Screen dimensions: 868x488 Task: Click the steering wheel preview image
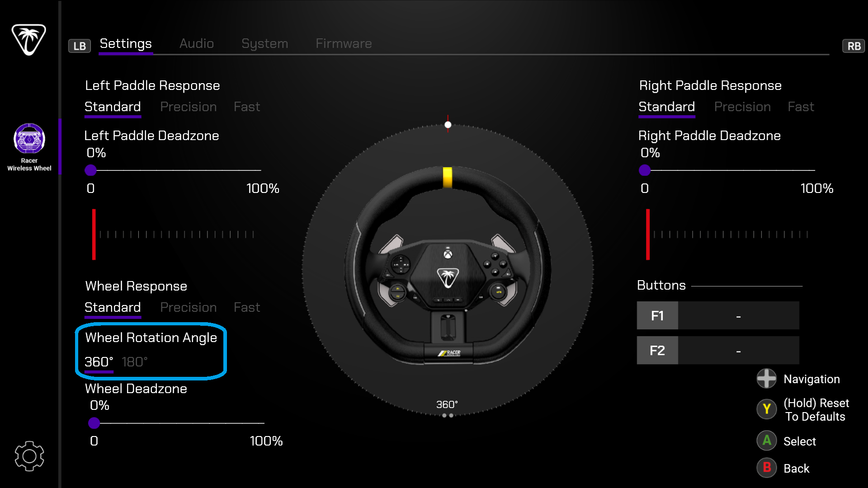coord(448,267)
